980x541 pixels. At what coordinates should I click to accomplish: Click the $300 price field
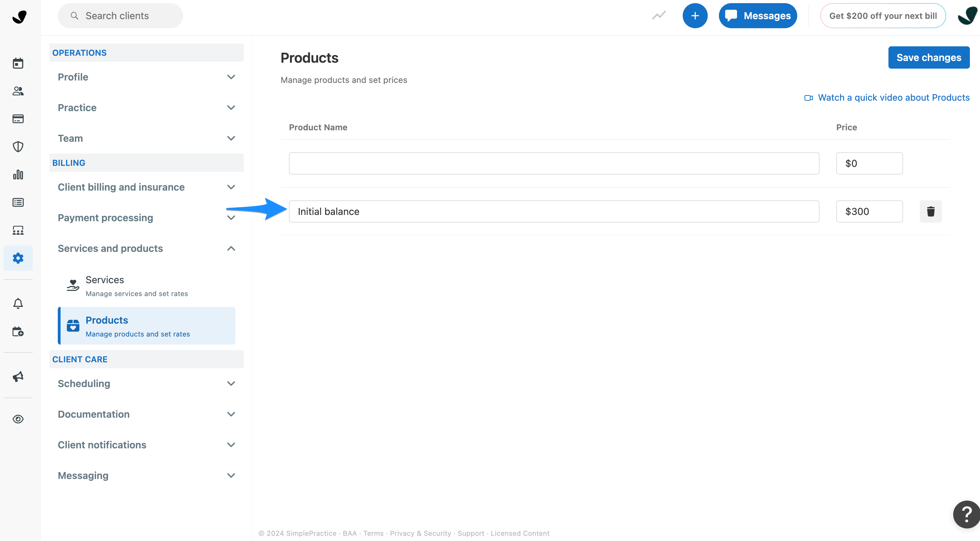869,211
